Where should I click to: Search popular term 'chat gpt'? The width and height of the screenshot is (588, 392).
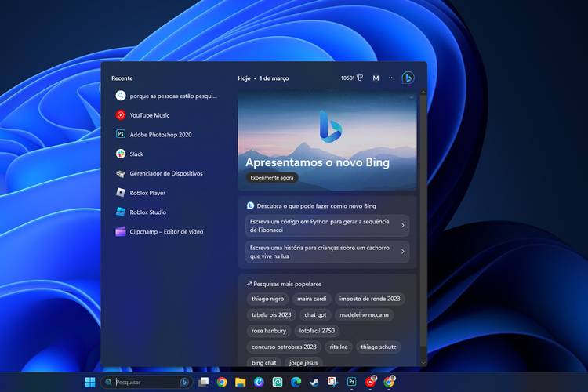[x=315, y=314]
